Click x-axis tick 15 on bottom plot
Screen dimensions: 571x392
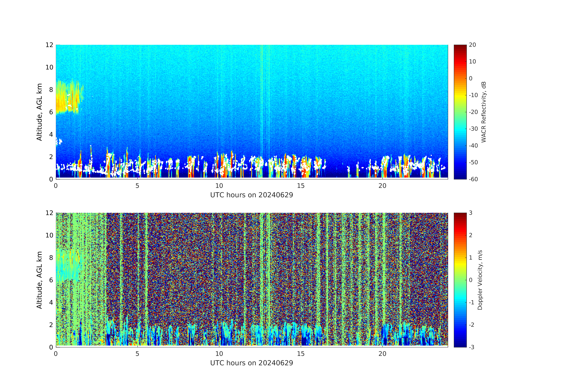(301, 354)
